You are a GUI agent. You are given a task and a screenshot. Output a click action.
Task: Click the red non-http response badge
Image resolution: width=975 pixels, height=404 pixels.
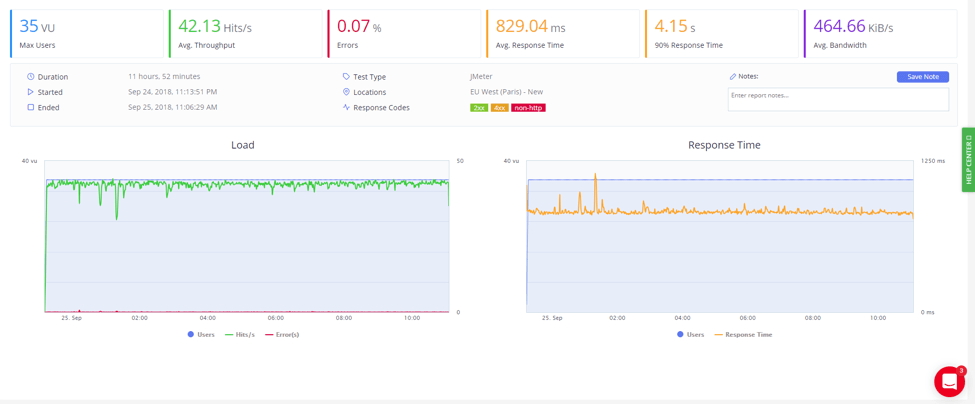(x=528, y=108)
